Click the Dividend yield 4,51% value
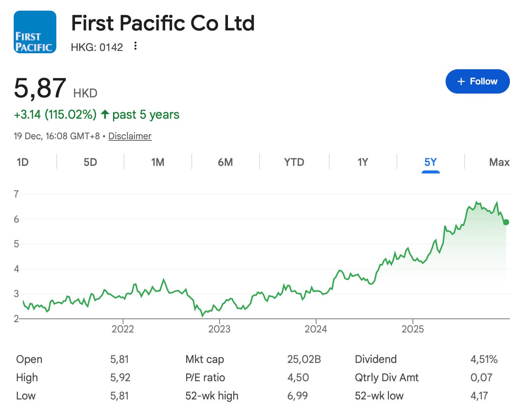This screenshot has width=516, height=420. click(484, 359)
